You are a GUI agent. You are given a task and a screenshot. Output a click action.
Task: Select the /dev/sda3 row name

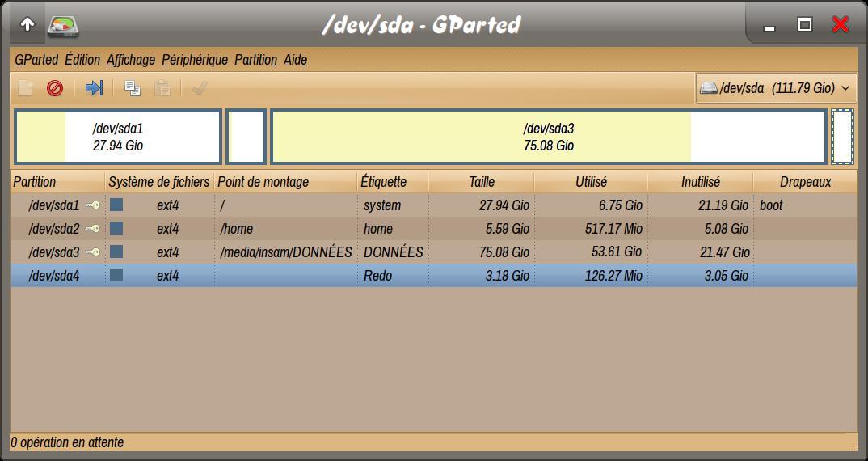click(54, 252)
